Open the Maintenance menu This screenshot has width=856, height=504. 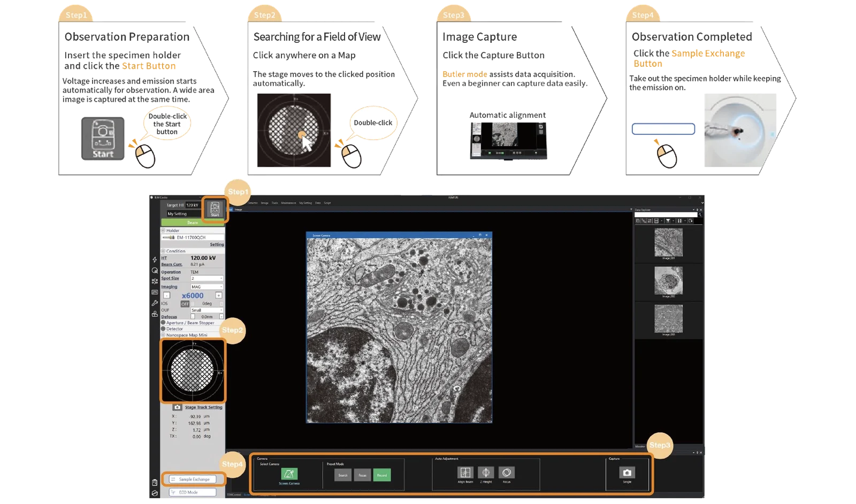coord(288,203)
